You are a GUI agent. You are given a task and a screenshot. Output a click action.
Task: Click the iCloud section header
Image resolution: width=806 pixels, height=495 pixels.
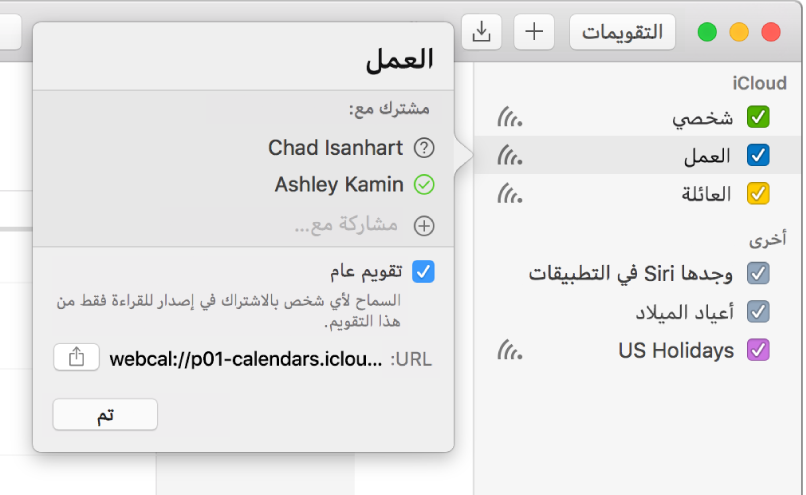pyautogui.click(x=759, y=83)
